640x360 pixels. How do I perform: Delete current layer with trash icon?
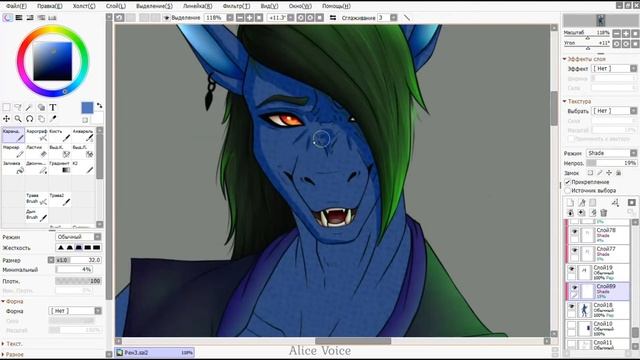pos(604,213)
